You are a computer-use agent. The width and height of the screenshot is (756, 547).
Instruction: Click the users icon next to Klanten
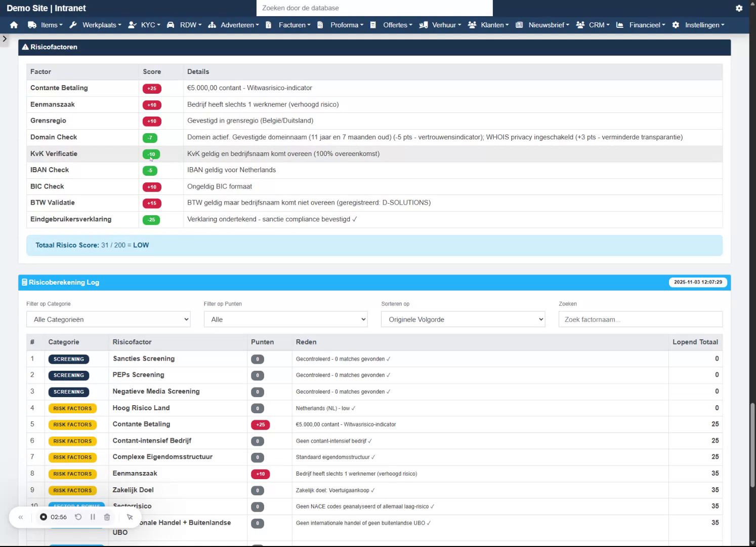click(x=472, y=25)
